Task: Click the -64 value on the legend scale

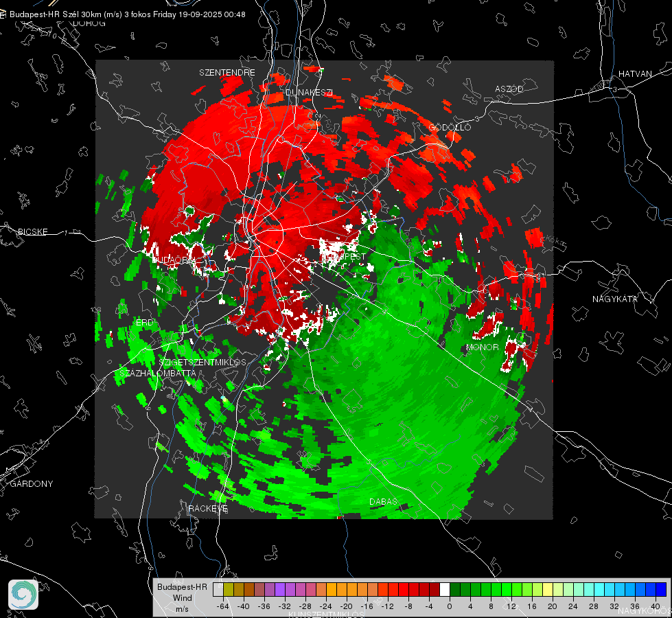Action: [223, 606]
